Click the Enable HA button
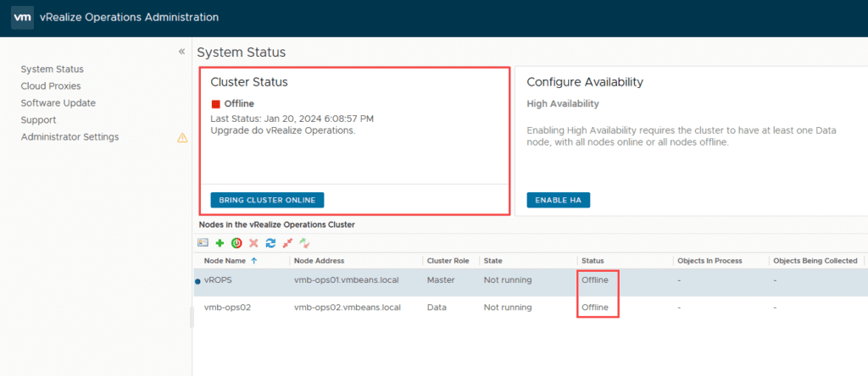 [559, 200]
